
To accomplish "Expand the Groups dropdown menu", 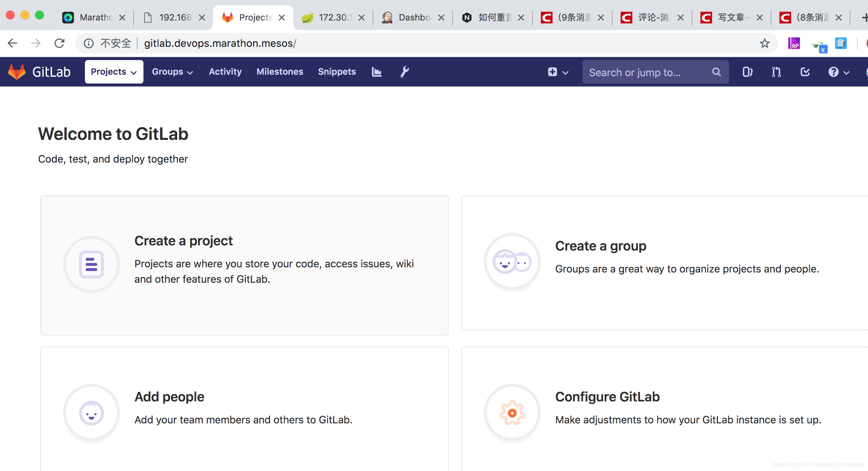I will coord(172,72).
